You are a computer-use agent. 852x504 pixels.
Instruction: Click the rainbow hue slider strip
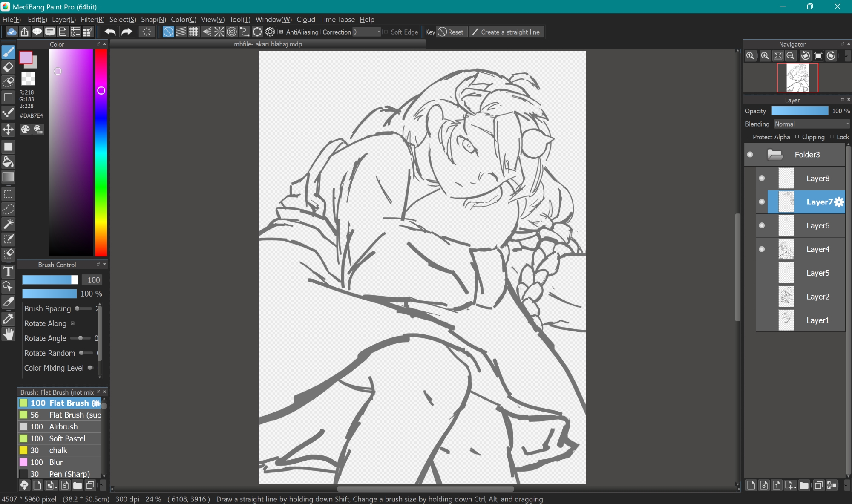pyautogui.click(x=101, y=170)
